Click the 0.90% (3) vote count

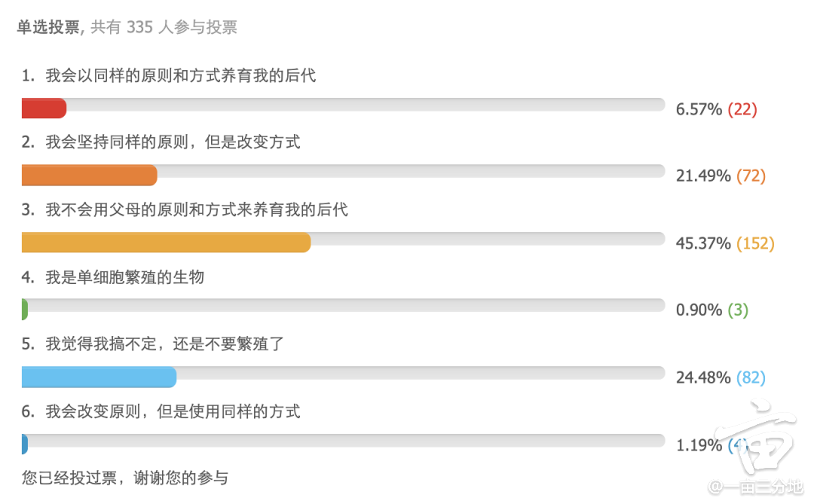tap(711, 310)
